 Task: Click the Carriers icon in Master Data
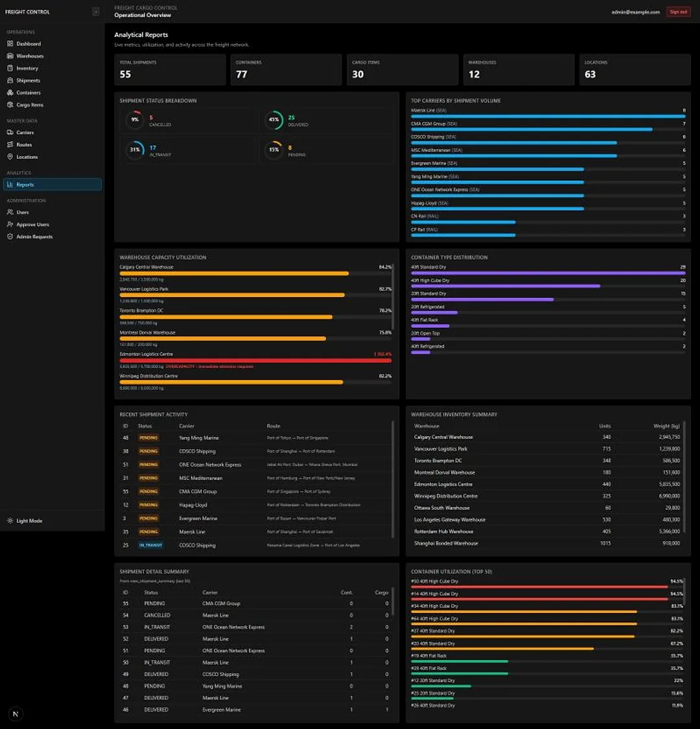click(10, 132)
